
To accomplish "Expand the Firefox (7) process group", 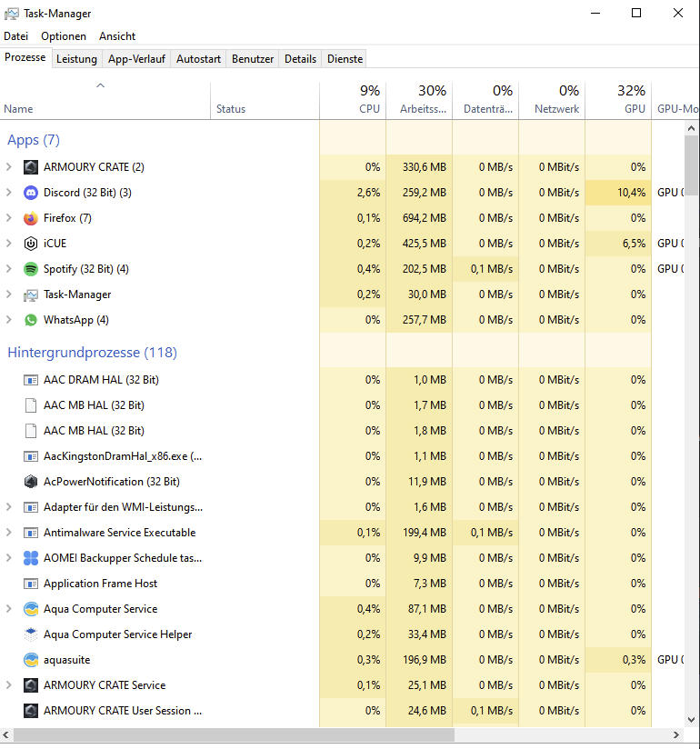I will (8, 218).
